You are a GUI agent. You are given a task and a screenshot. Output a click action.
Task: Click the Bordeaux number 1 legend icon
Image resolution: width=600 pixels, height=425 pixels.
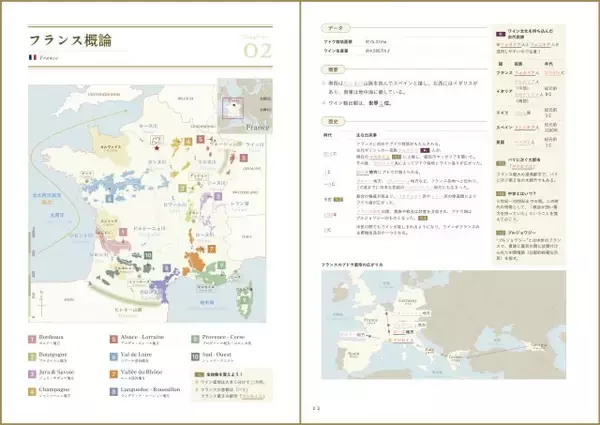(33, 339)
